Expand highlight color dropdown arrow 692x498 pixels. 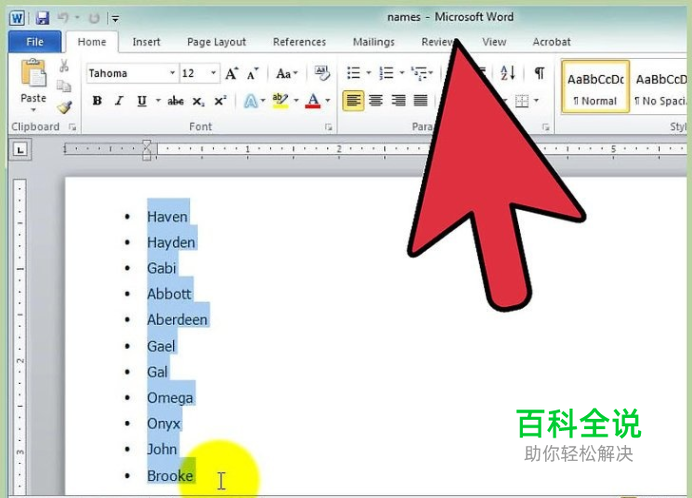click(x=296, y=101)
